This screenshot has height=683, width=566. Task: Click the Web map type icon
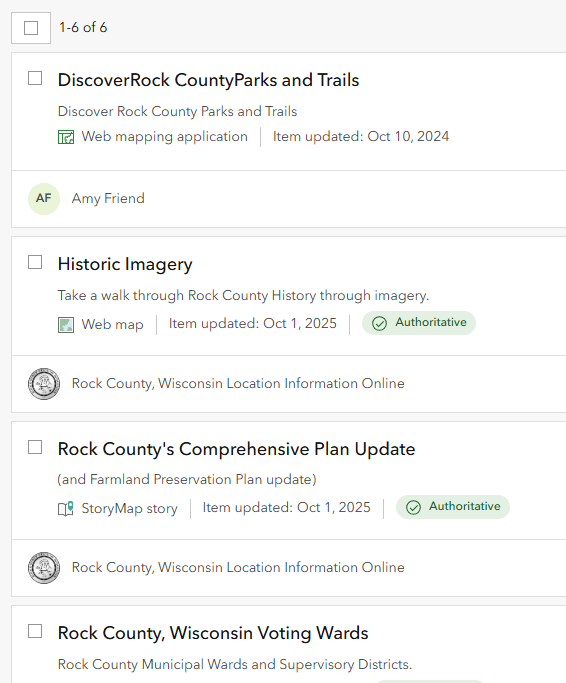coord(66,325)
